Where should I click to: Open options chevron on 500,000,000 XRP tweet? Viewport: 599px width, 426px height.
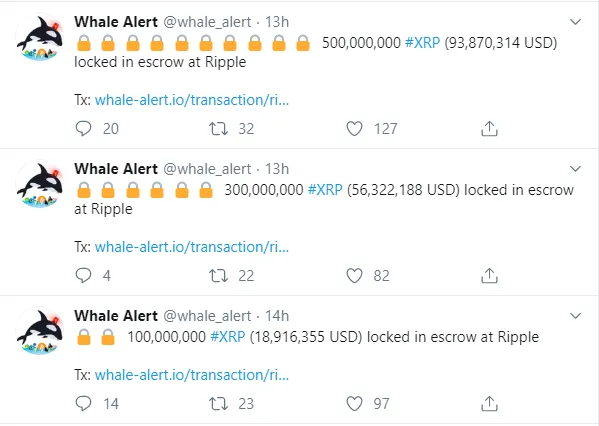575,22
